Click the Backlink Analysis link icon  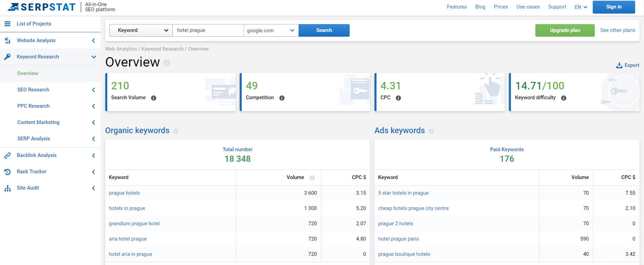tap(7, 156)
